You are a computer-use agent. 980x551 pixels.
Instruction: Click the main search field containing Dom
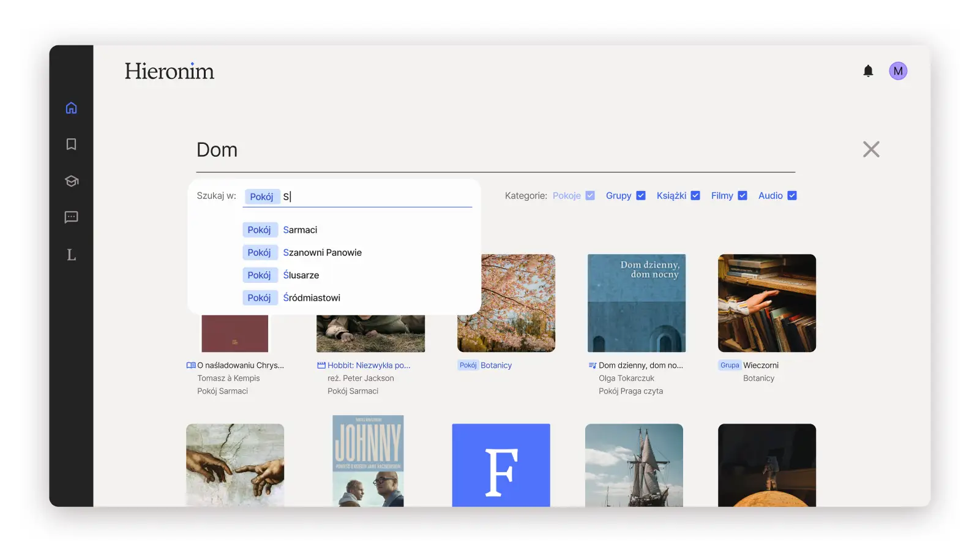(496, 151)
